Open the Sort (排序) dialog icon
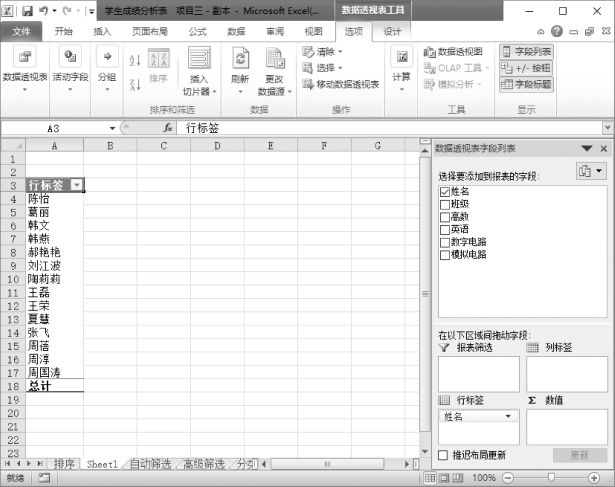 point(158,66)
